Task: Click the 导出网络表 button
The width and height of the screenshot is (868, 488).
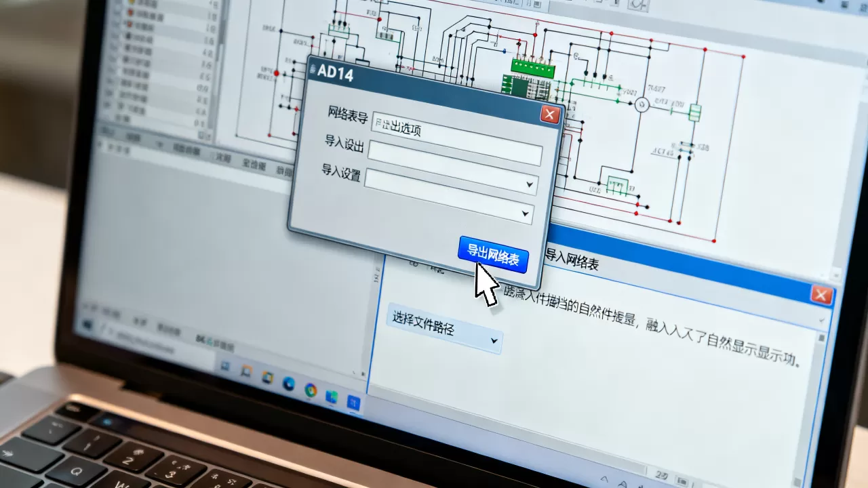Action: click(493, 255)
